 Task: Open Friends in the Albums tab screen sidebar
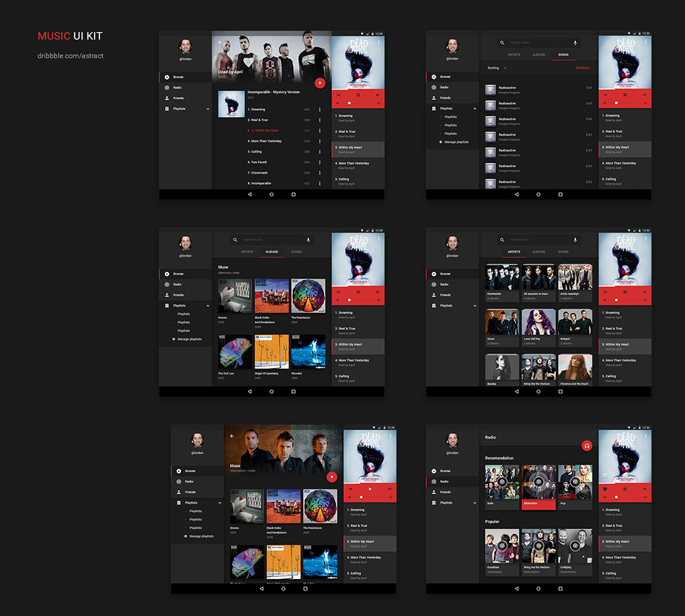point(178,295)
